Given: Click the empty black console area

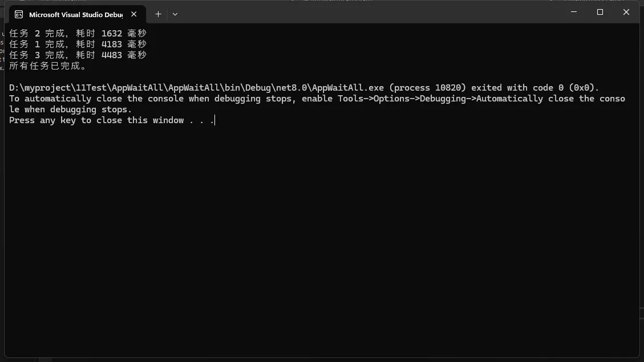Looking at the screenshot, I should [319, 239].
